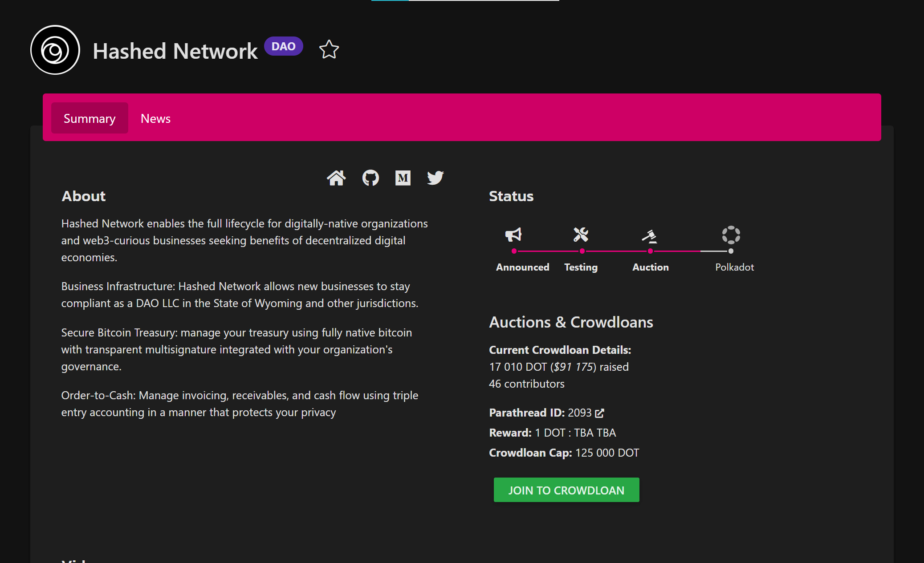Click the Status heading
924x563 pixels.
(511, 196)
